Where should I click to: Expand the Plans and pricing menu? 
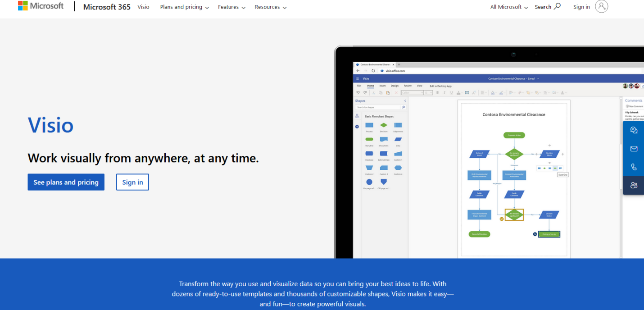(x=185, y=7)
